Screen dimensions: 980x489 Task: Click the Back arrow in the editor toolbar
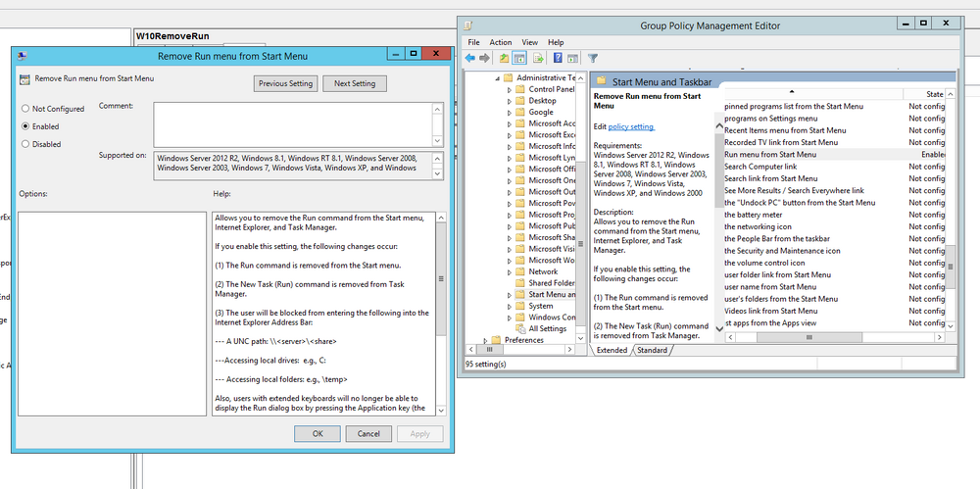470,58
